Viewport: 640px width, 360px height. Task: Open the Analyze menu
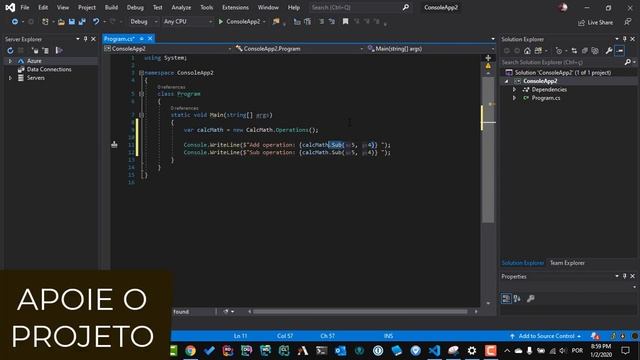pos(181,7)
